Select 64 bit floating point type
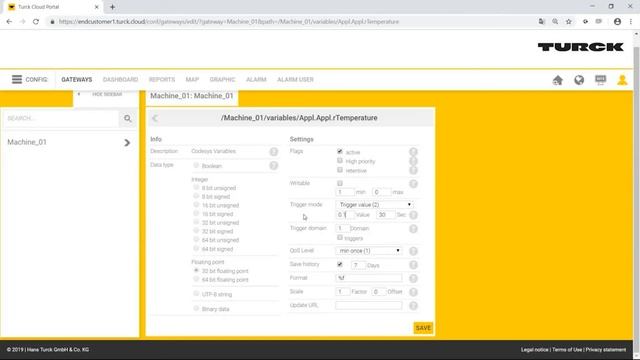This screenshot has width=640, height=360. point(196,279)
